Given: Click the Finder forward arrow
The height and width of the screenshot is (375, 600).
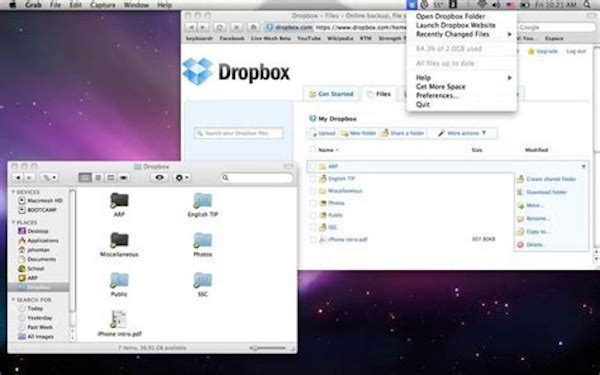Looking at the screenshot, I should [x=29, y=178].
